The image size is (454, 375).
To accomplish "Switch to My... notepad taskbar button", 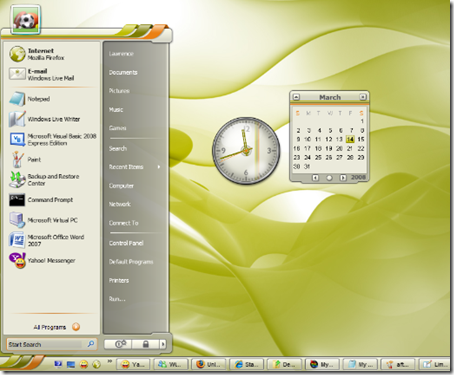I will [360, 364].
